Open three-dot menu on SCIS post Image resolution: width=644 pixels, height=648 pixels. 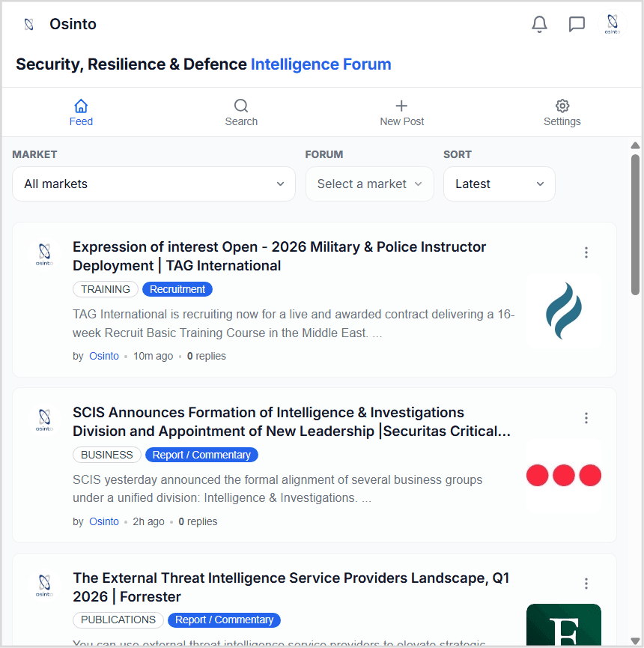[x=586, y=418]
